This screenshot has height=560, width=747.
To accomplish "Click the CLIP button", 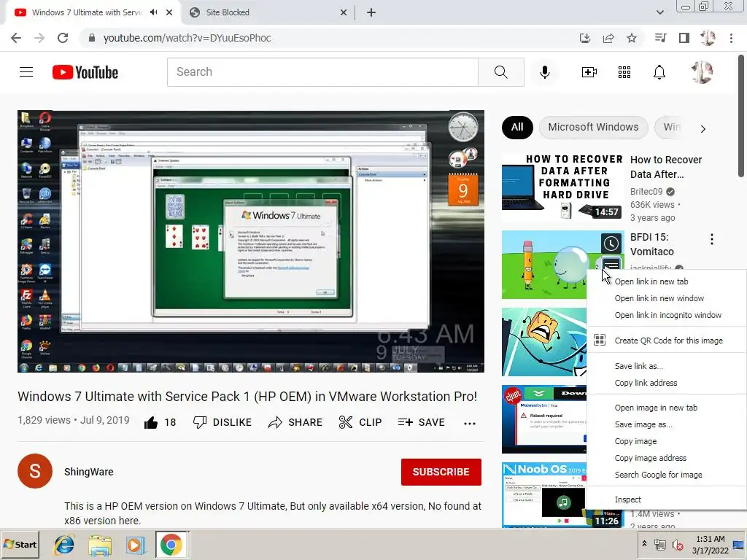I will point(360,422).
